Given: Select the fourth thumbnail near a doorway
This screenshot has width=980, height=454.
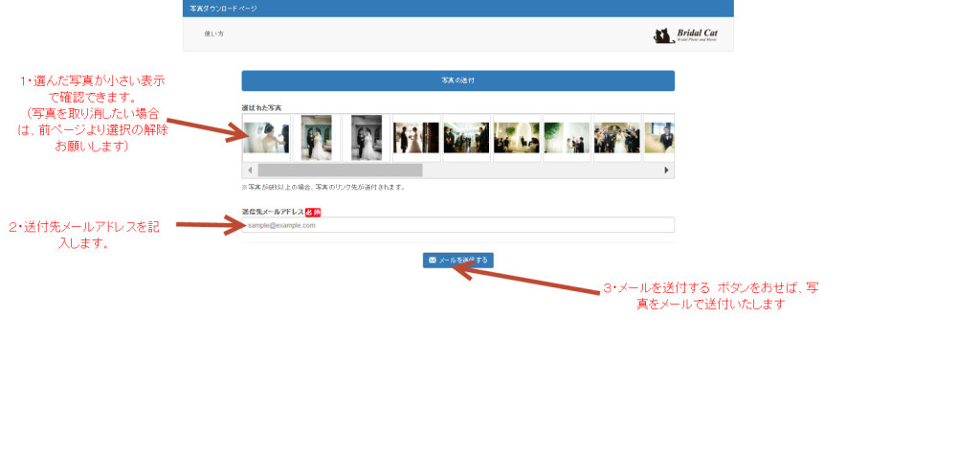Looking at the screenshot, I should pos(416,138).
